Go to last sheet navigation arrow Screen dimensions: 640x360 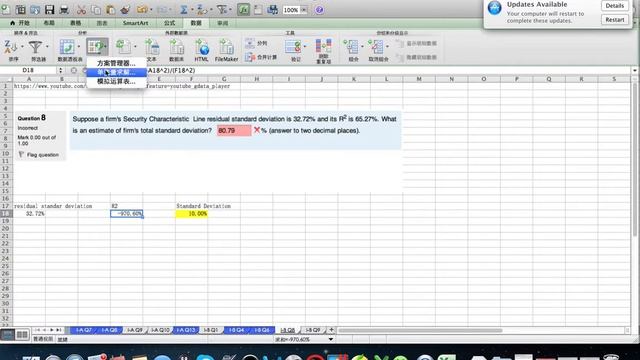point(59,330)
